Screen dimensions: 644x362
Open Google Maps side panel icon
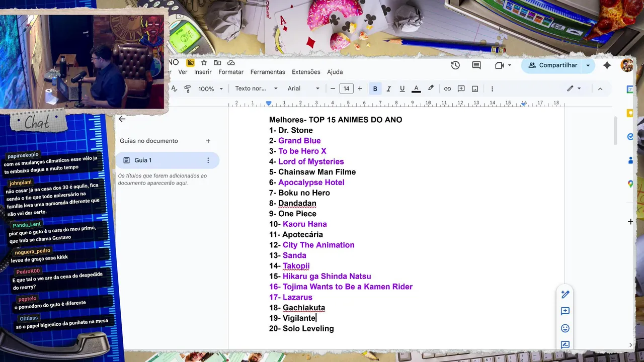tap(630, 184)
